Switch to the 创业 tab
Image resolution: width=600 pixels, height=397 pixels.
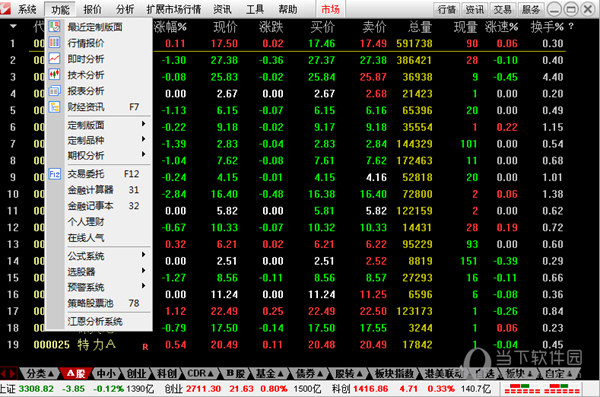[137, 373]
